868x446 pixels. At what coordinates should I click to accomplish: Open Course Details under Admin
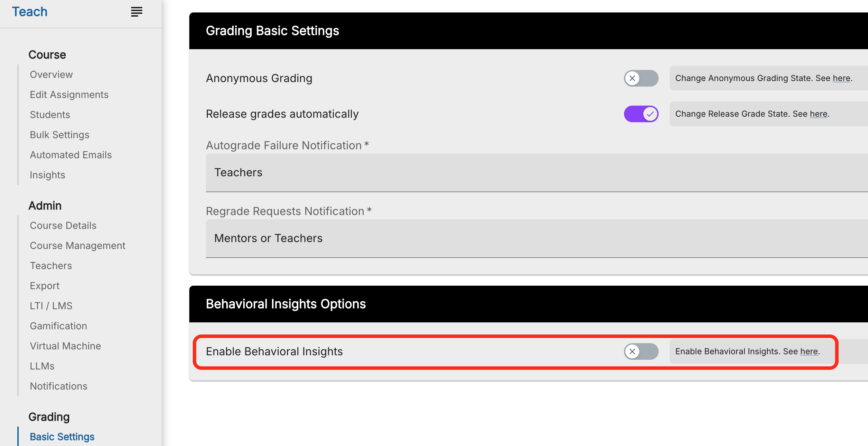pyautogui.click(x=63, y=225)
